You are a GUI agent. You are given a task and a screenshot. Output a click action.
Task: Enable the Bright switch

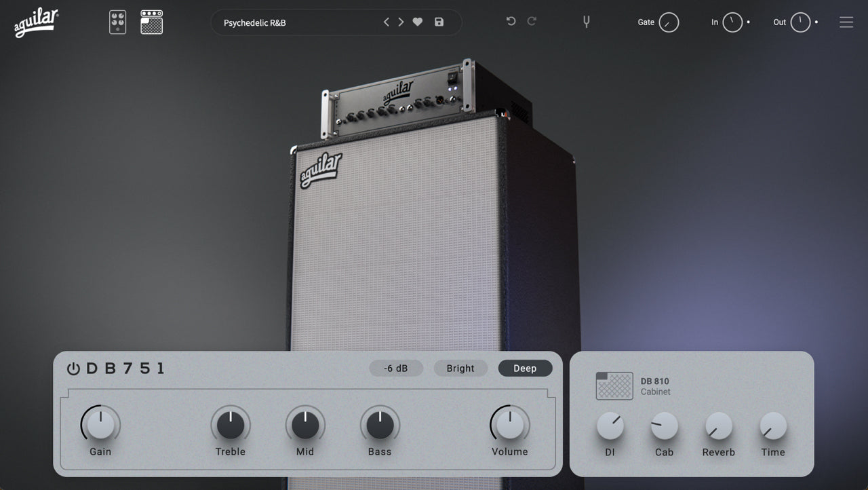460,368
